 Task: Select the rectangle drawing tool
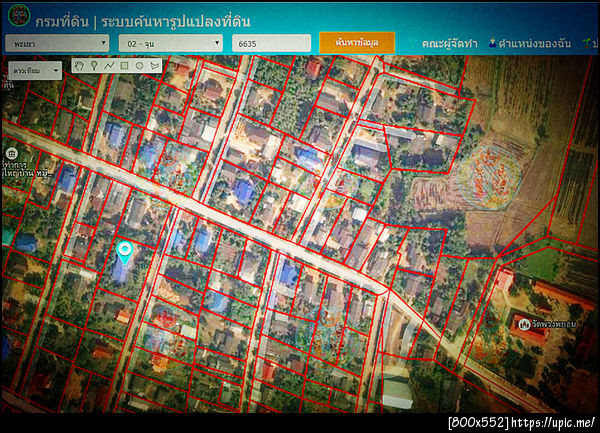pos(124,66)
